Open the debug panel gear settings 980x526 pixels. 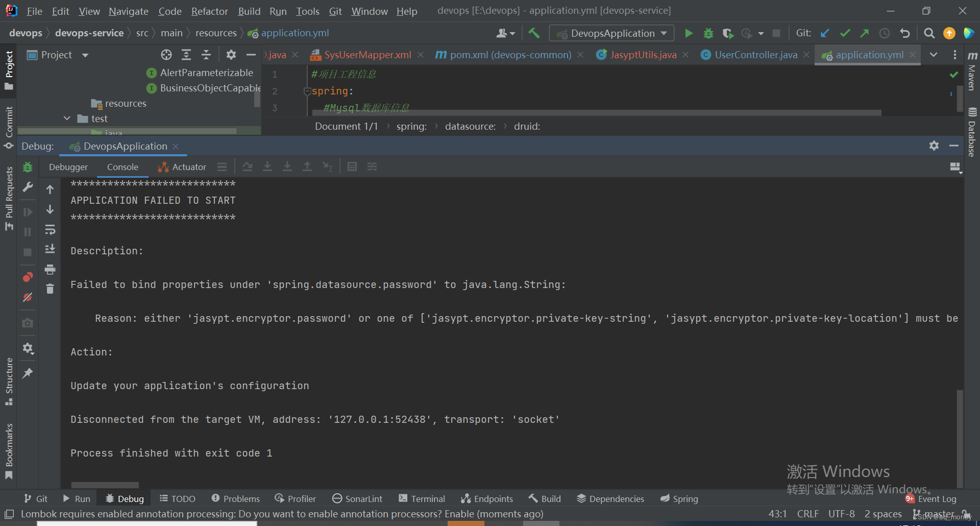[28, 348]
